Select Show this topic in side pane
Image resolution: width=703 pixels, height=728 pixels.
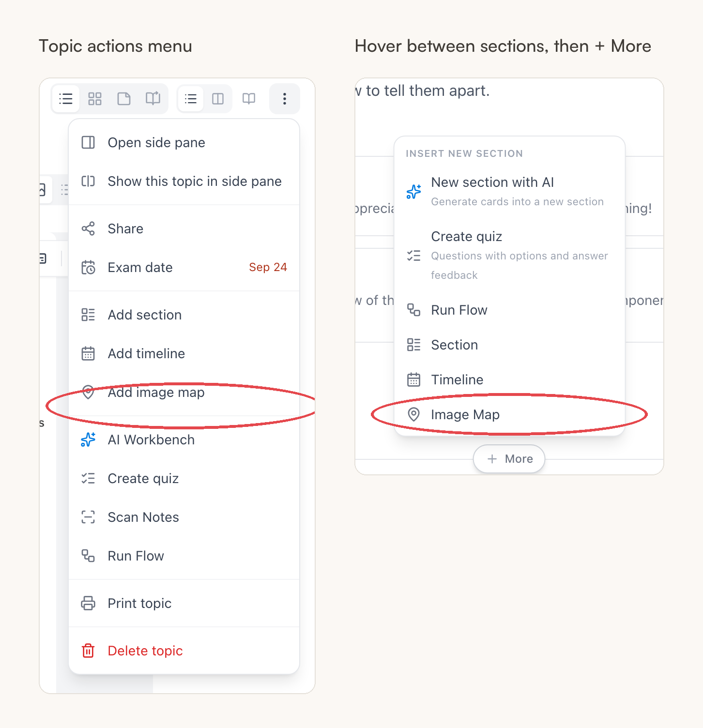click(184, 181)
